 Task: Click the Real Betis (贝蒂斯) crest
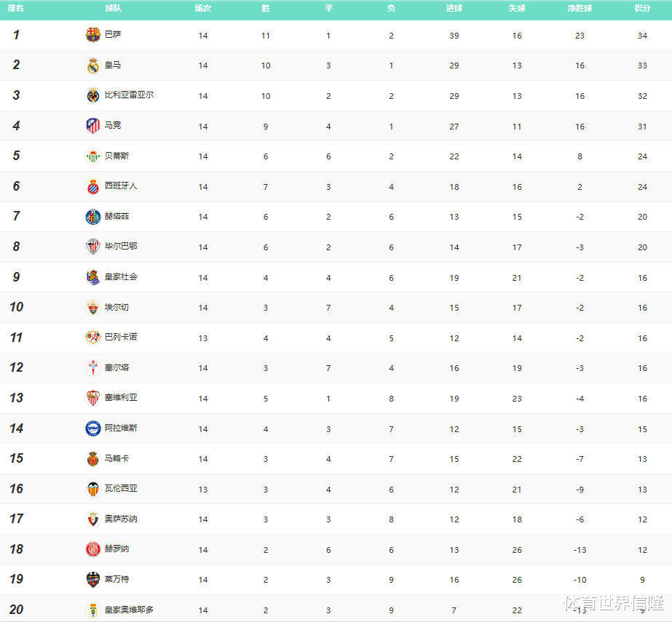tap(93, 156)
